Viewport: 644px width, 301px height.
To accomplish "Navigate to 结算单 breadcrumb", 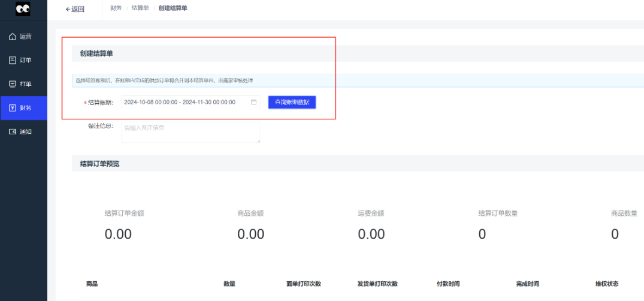I will pos(140,8).
